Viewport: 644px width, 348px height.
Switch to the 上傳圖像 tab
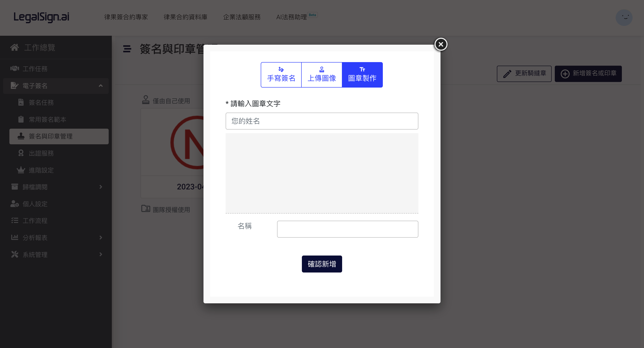(322, 75)
